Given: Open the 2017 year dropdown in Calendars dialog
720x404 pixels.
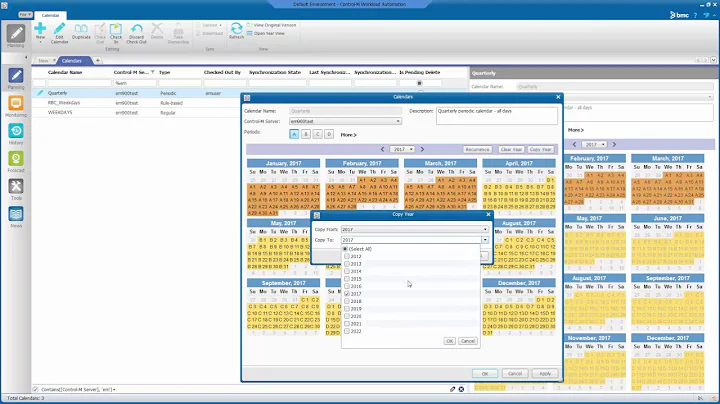Looking at the screenshot, I should click(402, 149).
